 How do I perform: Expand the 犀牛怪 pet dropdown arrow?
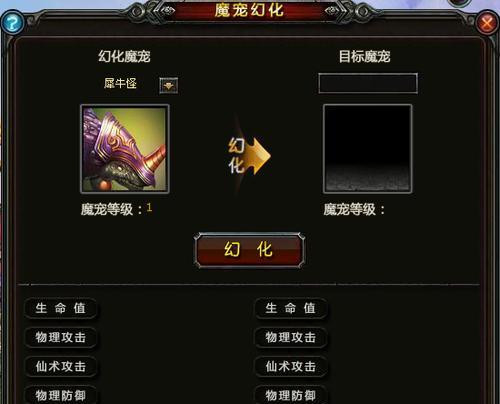169,86
